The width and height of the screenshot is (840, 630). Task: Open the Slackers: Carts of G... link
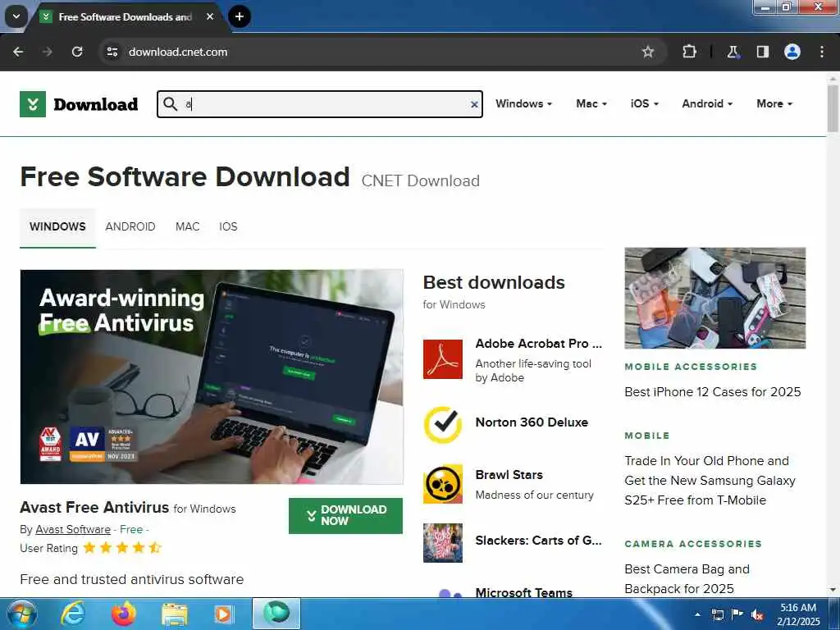pos(538,541)
